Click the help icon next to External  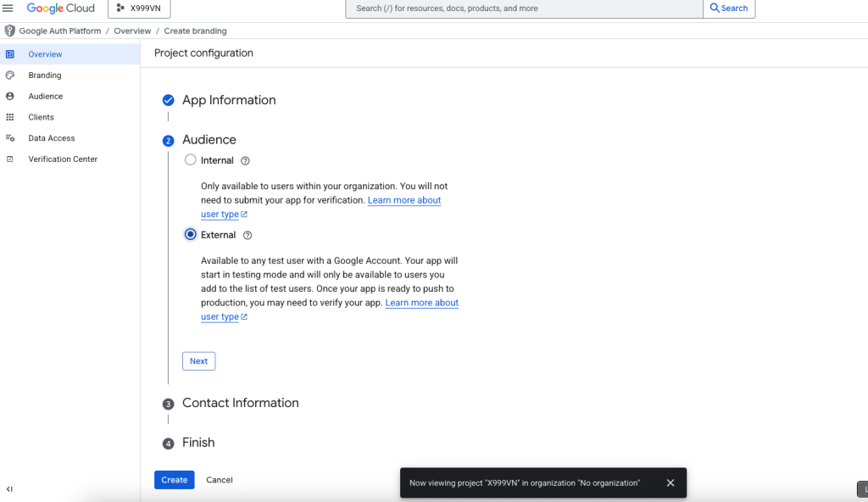click(x=248, y=236)
